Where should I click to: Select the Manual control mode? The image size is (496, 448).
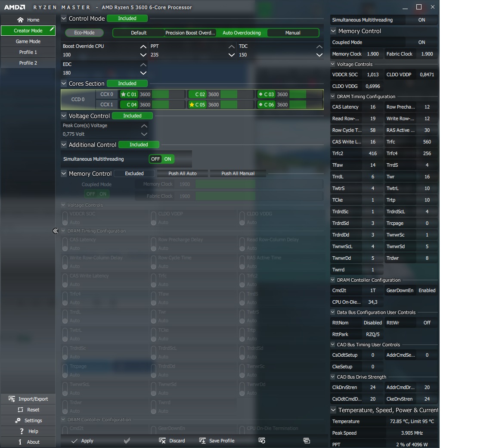pos(293,33)
